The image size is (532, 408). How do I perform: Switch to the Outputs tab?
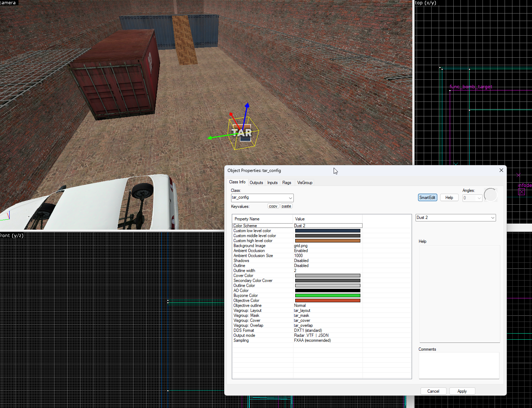(256, 183)
